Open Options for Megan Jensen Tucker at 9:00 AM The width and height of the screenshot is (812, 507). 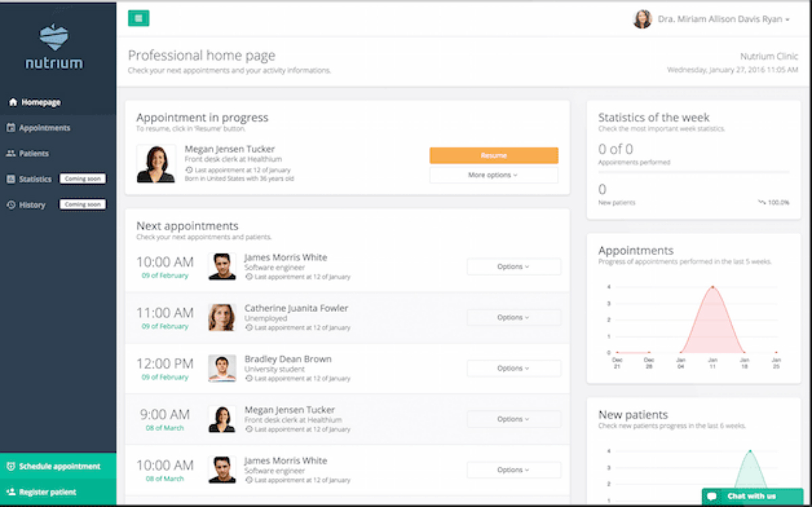pyautogui.click(x=514, y=419)
